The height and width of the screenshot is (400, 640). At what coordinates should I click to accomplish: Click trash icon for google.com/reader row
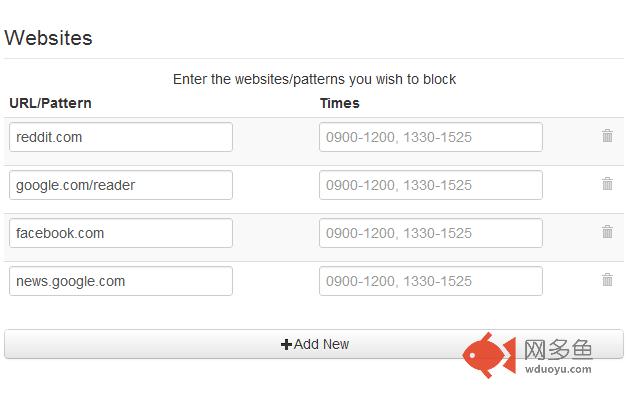pyautogui.click(x=607, y=184)
